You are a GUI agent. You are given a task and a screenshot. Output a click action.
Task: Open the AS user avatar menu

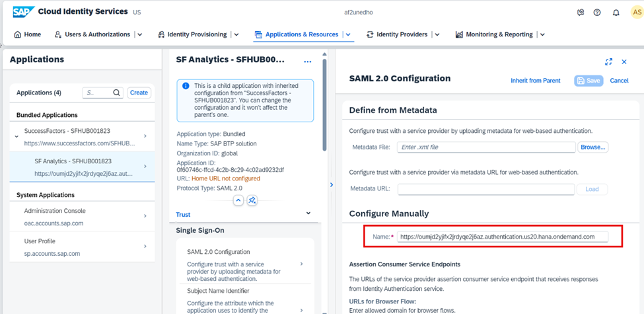coord(636,13)
